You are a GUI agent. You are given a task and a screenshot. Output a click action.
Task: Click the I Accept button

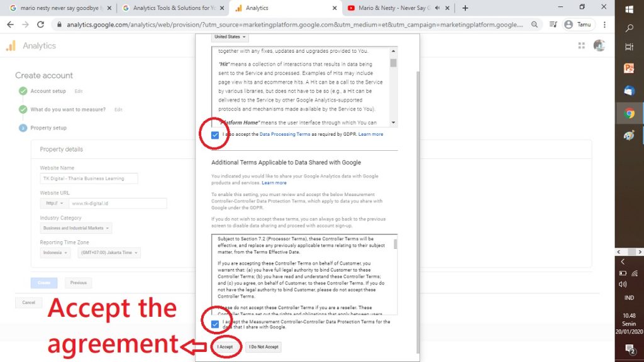tap(225, 347)
